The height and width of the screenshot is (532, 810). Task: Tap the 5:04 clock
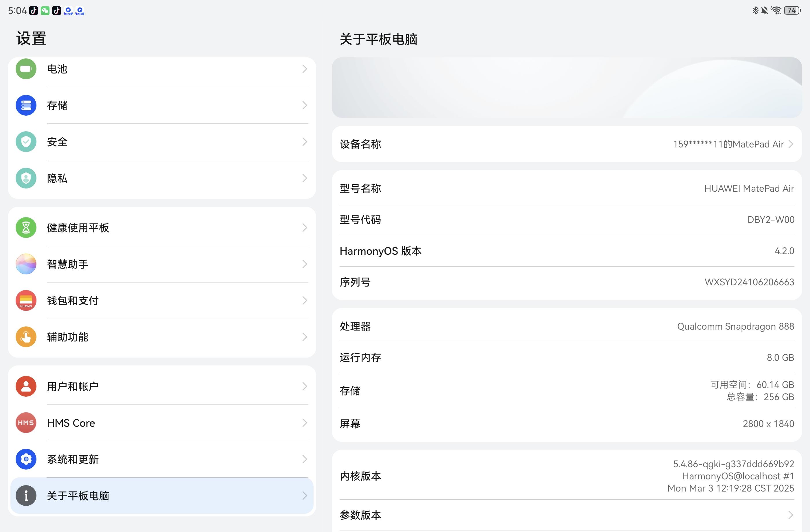[x=17, y=11]
